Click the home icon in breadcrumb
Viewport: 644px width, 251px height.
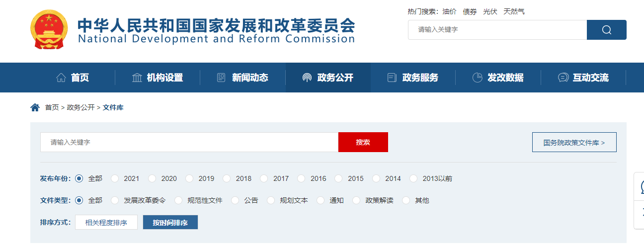pyautogui.click(x=35, y=107)
